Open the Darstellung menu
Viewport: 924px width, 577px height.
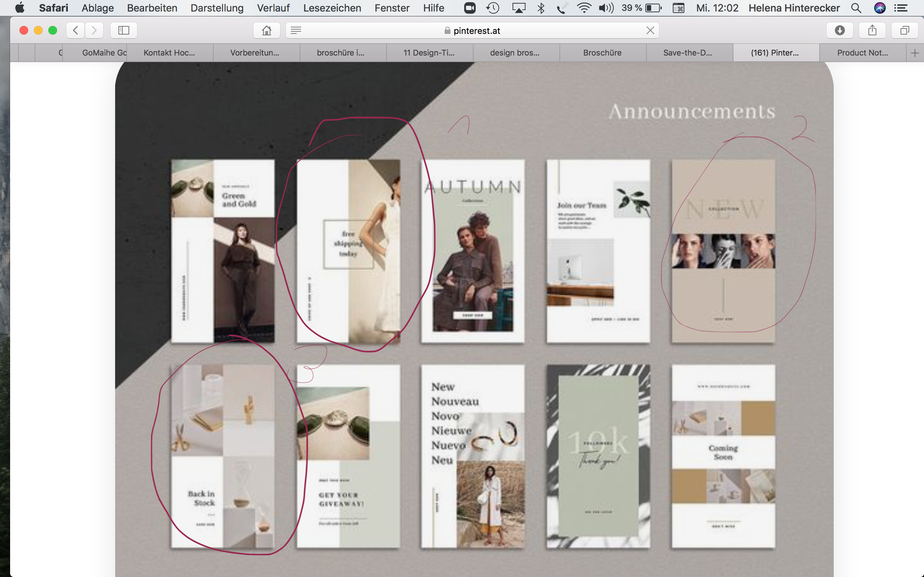[x=217, y=8]
